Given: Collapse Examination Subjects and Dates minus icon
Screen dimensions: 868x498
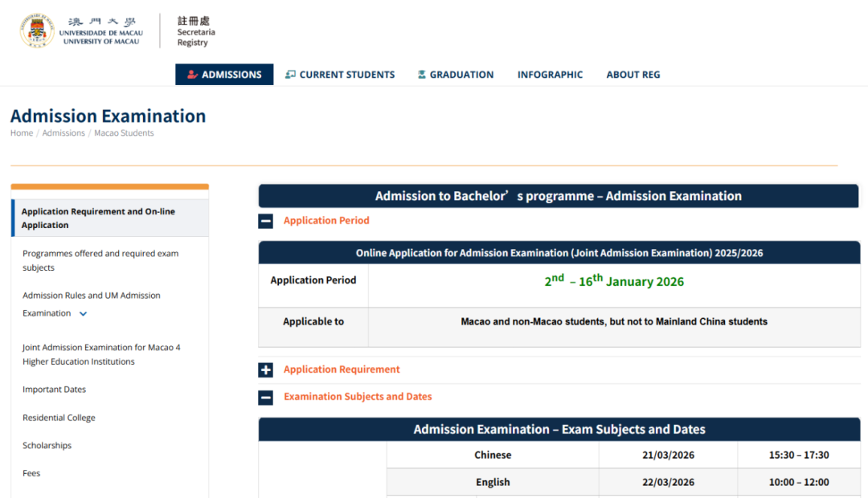Looking at the screenshot, I should (x=266, y=397).
